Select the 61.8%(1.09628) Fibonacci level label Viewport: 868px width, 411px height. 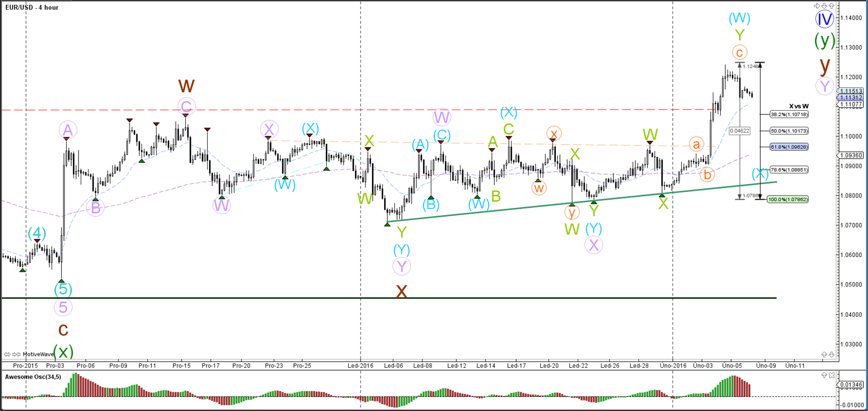pyautogui.click(x=789, y=147)
